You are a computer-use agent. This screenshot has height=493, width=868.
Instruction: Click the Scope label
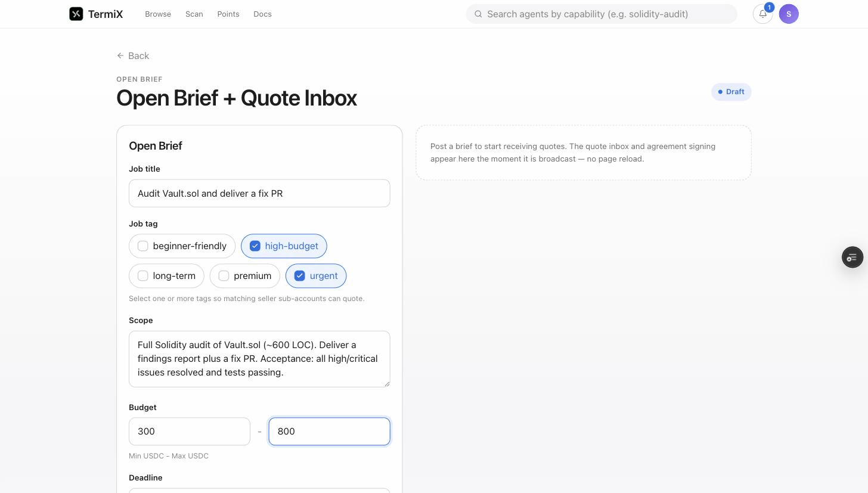tap(141, 320)
